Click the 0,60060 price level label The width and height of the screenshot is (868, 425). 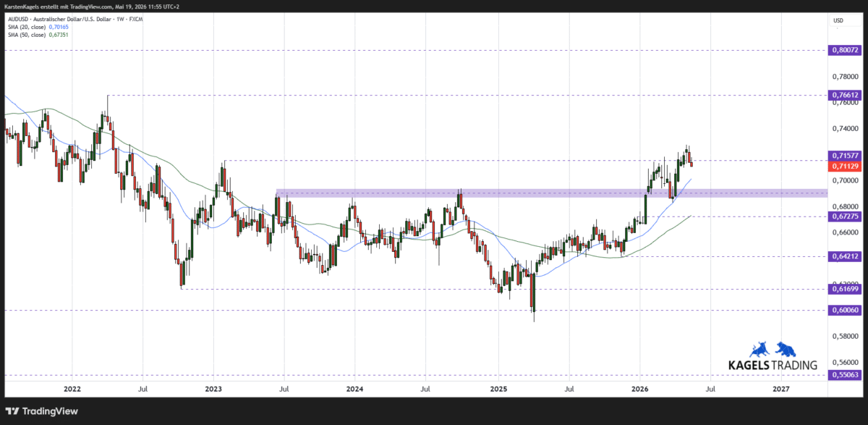click(845, 310)
